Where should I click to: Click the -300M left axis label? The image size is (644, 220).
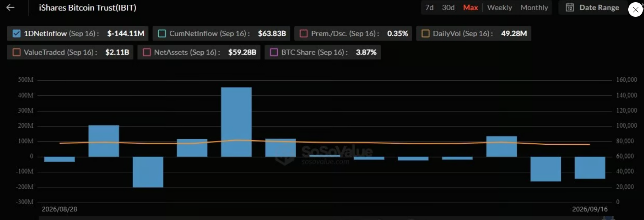point(25,202)
